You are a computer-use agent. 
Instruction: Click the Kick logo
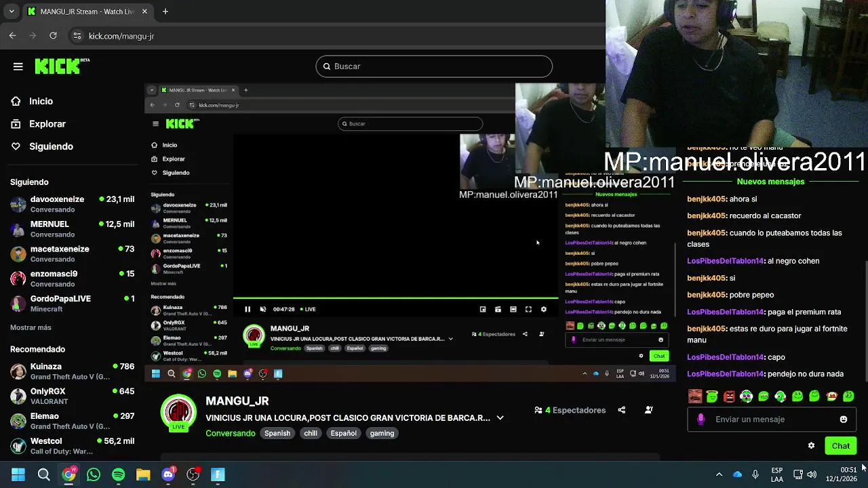point(62,66)
